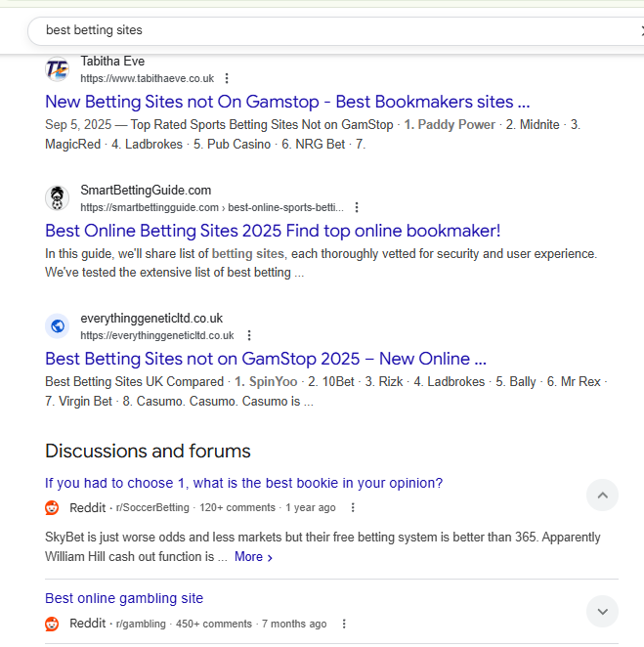Image resolution: width=644 pixels, height=647 pixels.
Task: Collapse the best bookie discussion chevron
Action: point(602,496)
